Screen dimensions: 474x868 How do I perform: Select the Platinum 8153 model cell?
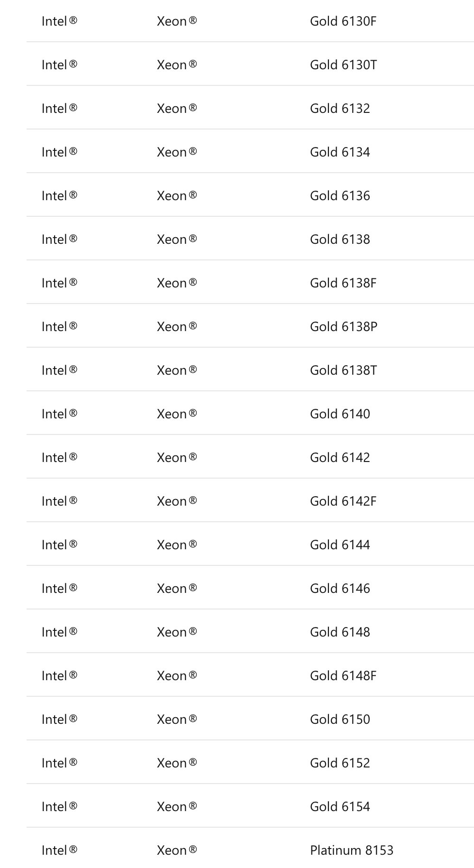[x=352, y=850]
